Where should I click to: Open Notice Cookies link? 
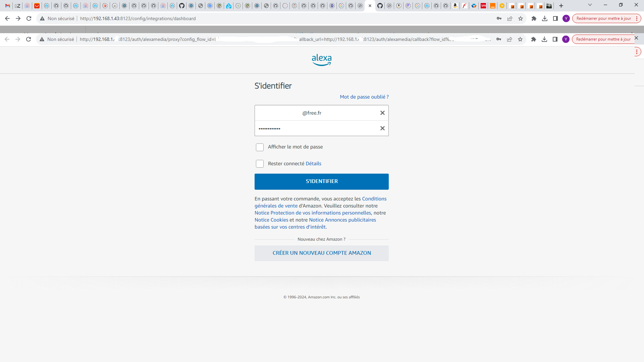pyautogui.click(x=271, y=220)
